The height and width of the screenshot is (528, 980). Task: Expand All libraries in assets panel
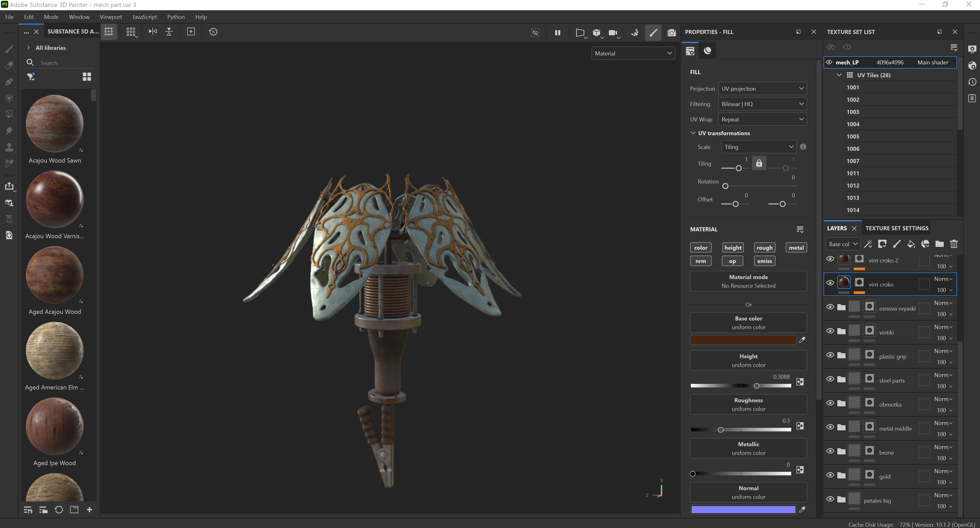pos(29,48)
